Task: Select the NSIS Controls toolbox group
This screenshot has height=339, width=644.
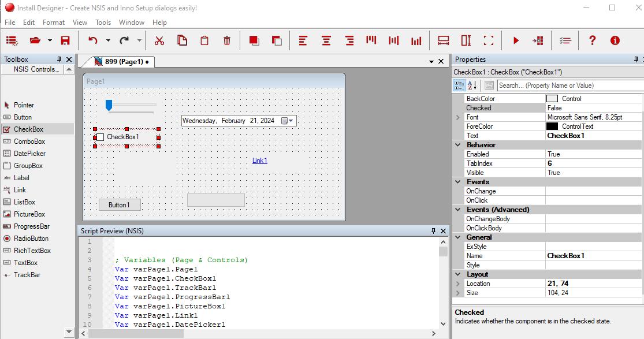Action: pyautogui.click(x=33, y=69)
